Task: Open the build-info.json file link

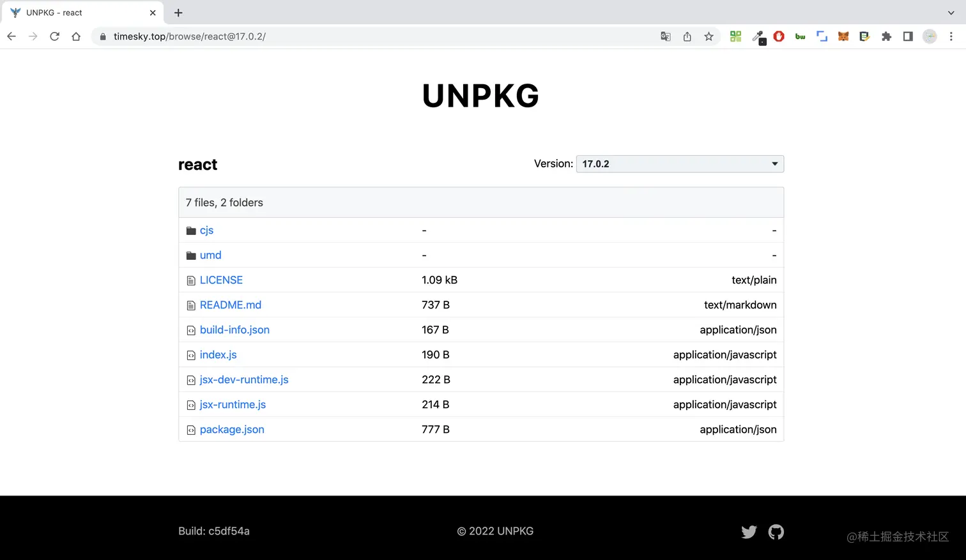Action: 234,330
